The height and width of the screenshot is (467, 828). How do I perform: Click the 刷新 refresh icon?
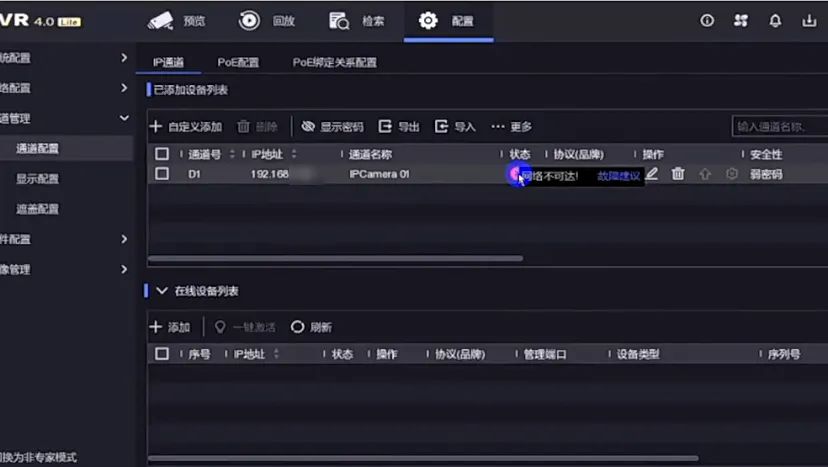pos(297,327)
